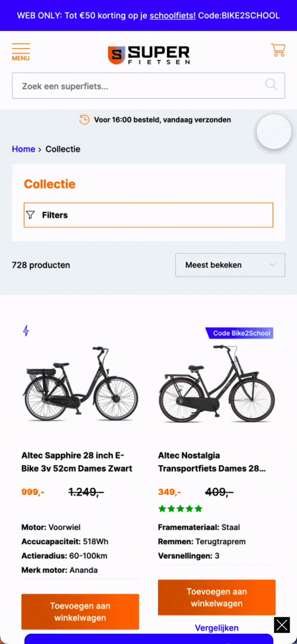Expand the Filters panel
This screenshot has height=644, width=297.
click(x=148, y=215)
